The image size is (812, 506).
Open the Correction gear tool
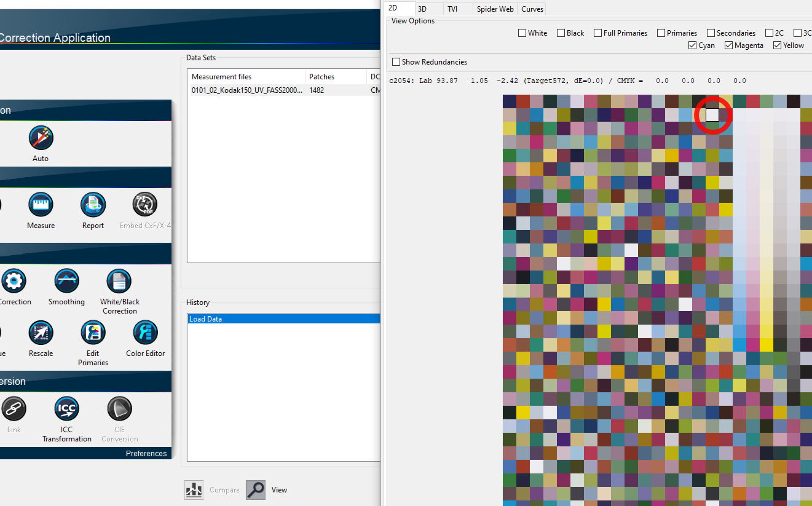point(14,281)
